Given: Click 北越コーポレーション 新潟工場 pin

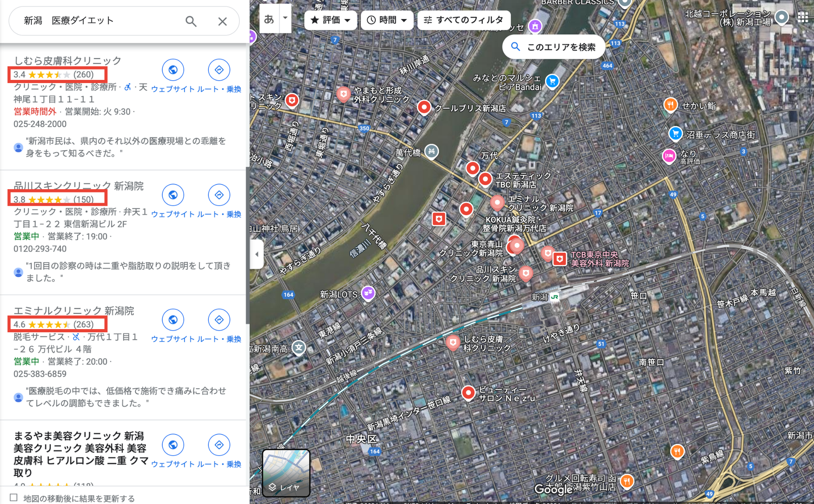Looking at the screenshot, I should 781,17.
